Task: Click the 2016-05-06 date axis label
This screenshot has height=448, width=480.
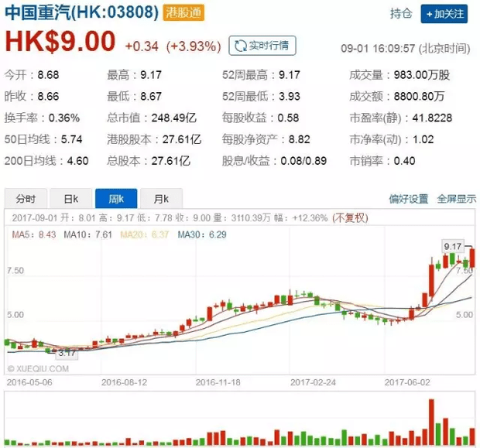Action: point(29,382)
